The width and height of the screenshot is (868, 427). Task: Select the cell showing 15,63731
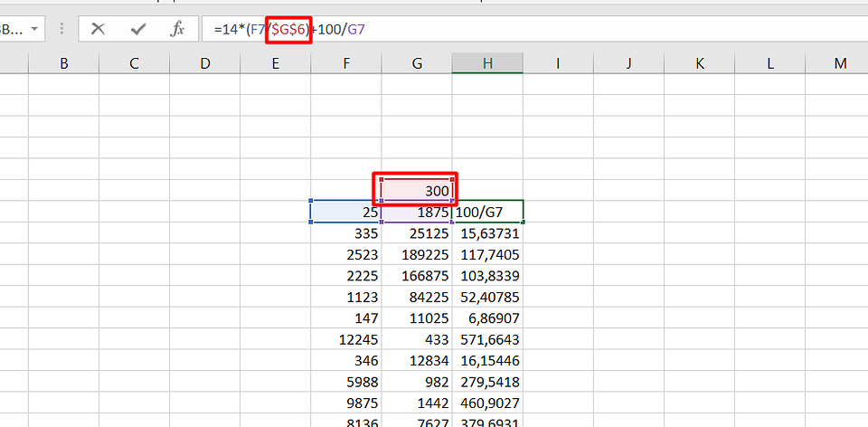487,233
